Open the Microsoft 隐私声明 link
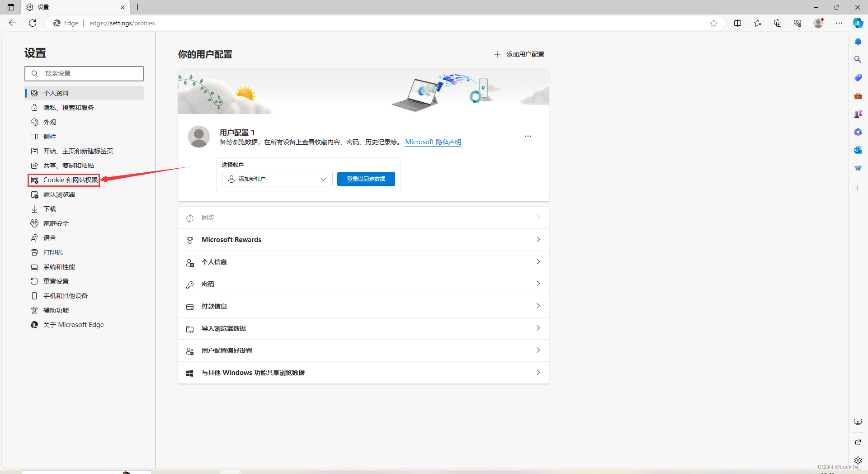This screenshot has width=868, height=474. click(433, 142)
